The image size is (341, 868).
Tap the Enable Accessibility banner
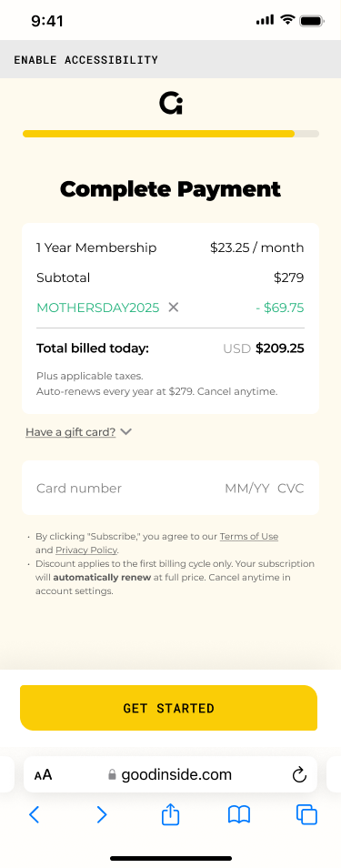(171, 59)
